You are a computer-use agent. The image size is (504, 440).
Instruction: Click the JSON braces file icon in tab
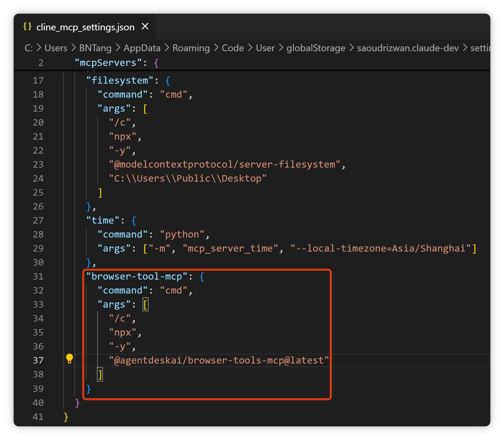(x=27, y=27)
